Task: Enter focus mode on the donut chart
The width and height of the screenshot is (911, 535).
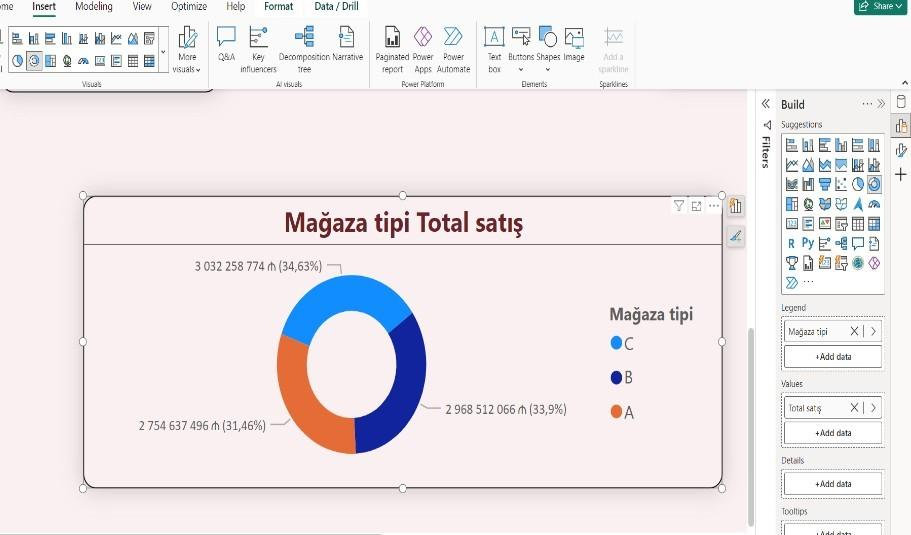Action: [696, 206]
